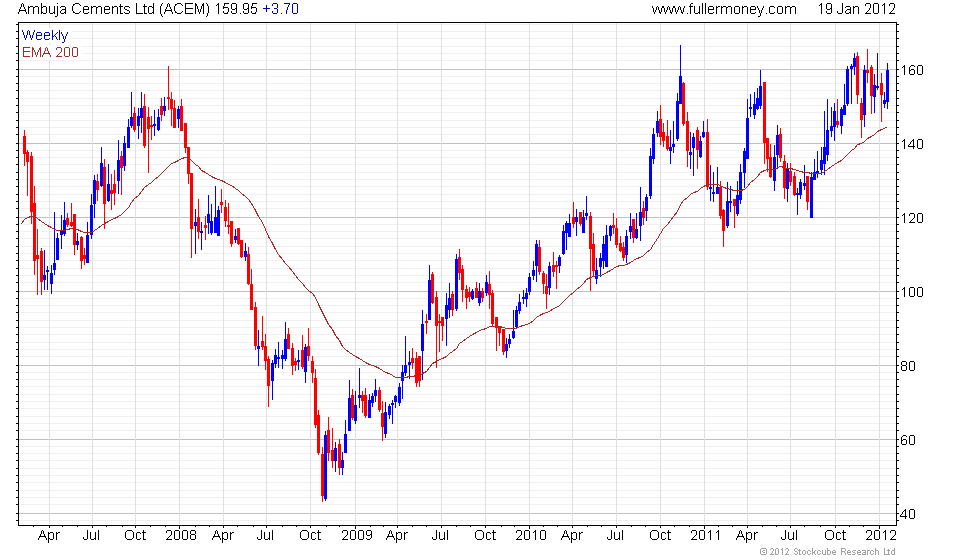Click the date 19 Jan 2012
Image resolution: width=980 pixels, height=560 pixels.
(x=856, y=9)
